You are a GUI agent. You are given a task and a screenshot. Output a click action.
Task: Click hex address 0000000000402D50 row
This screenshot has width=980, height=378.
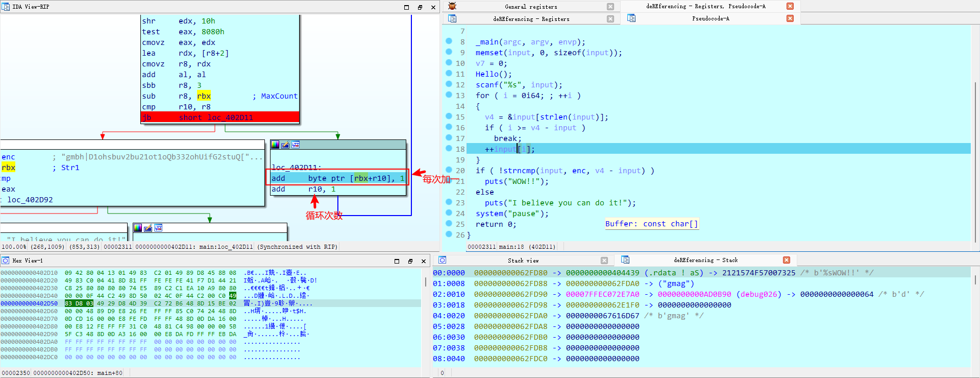tap(29, 303)
